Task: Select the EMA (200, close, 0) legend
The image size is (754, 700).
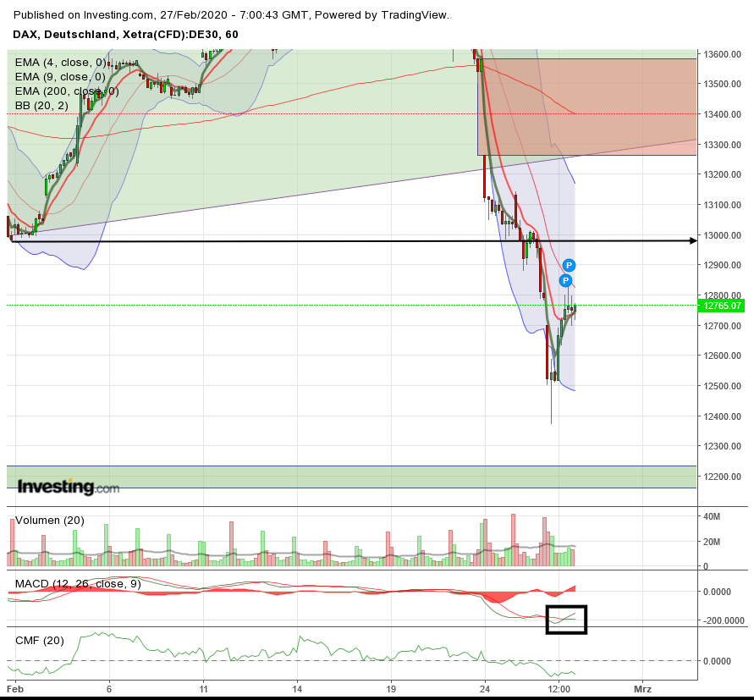Action: [x=67, y=91]
